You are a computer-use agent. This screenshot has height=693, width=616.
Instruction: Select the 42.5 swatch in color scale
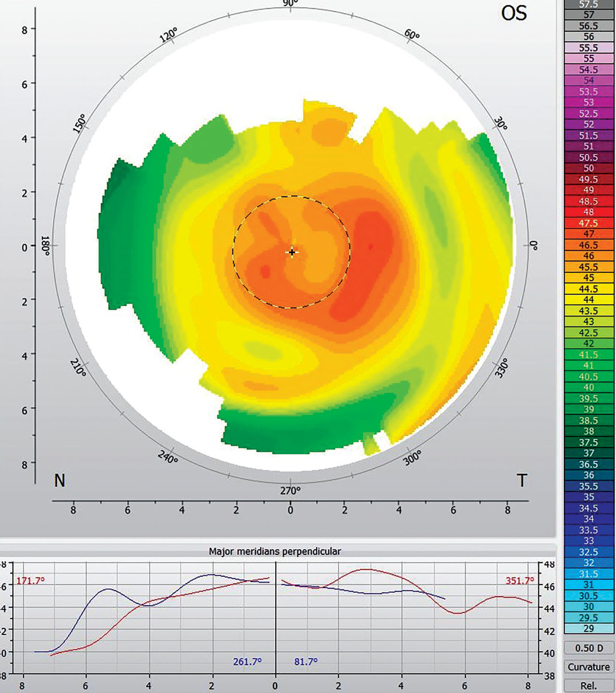(x=589, y=333)
